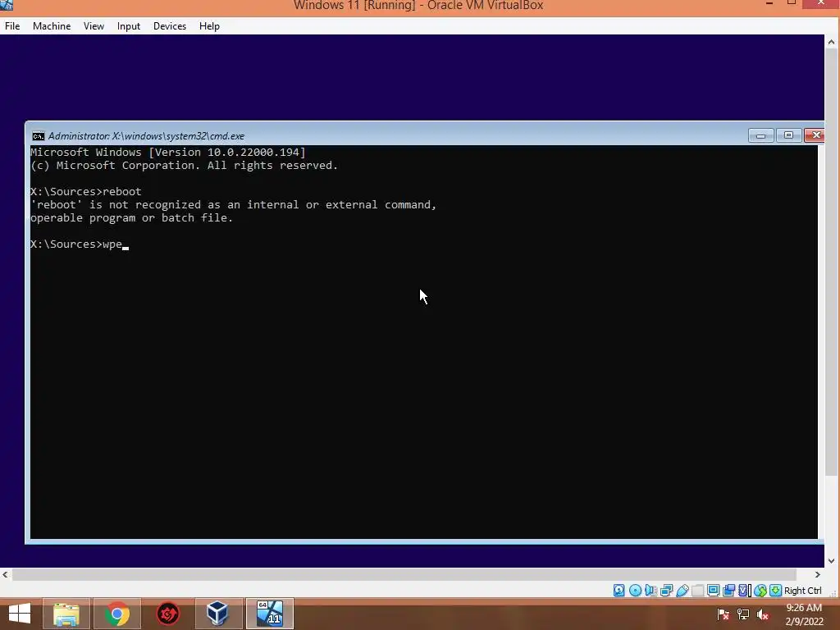Minimize the cmd.exe window

point(760,135)
